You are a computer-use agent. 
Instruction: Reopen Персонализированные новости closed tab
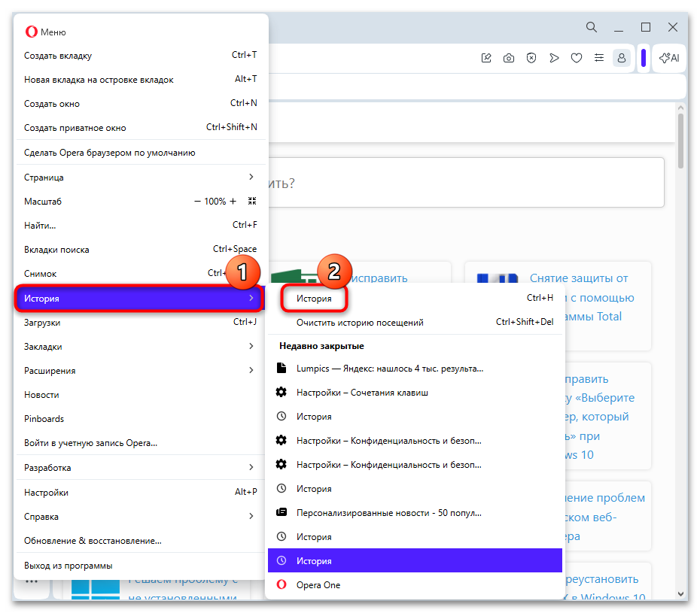click(415, 513)
